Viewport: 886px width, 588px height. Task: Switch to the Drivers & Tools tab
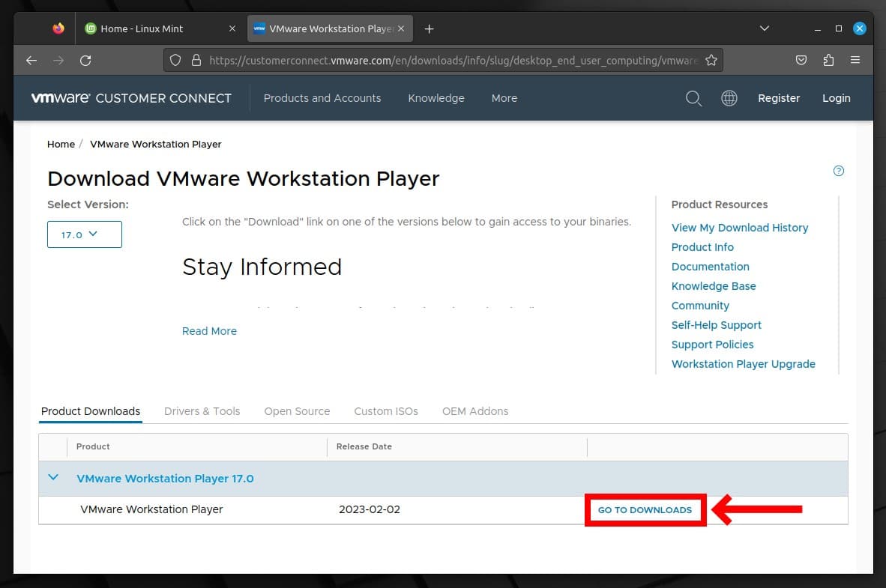tap(202, 411)
